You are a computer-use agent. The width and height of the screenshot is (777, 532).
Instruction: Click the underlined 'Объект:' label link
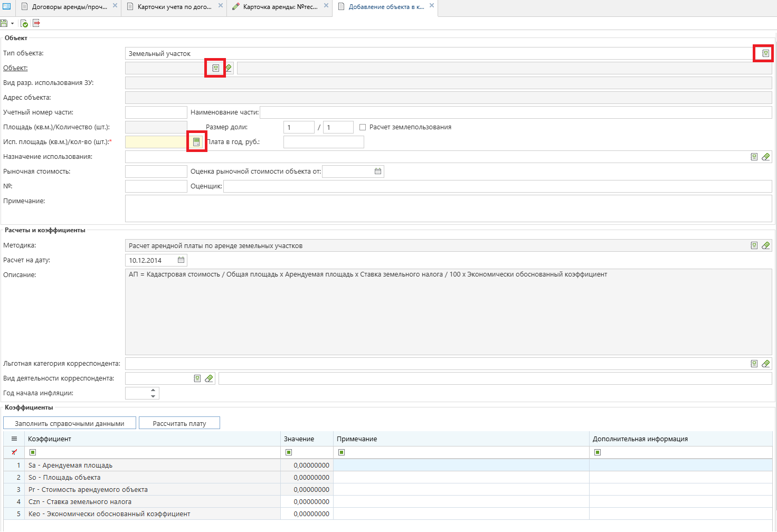tap(15, 68)
